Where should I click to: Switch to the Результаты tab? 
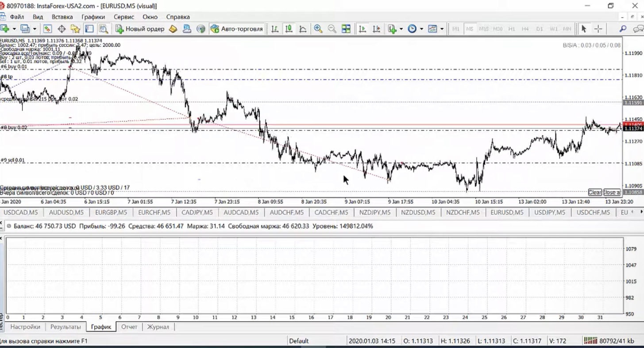pos(66,327)
